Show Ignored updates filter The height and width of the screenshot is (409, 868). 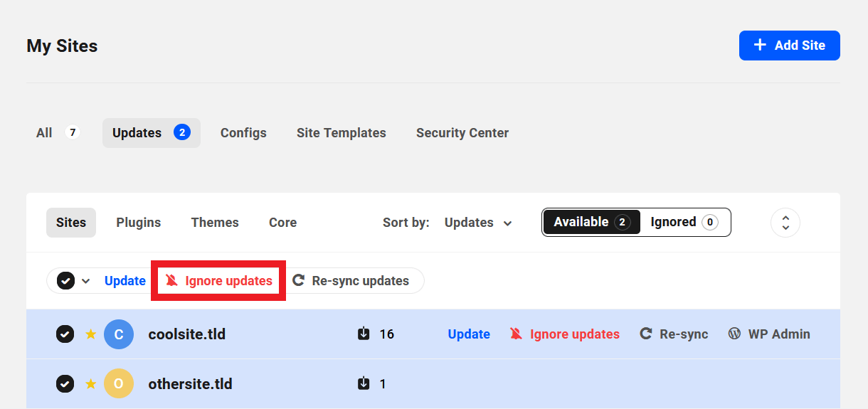684,222
